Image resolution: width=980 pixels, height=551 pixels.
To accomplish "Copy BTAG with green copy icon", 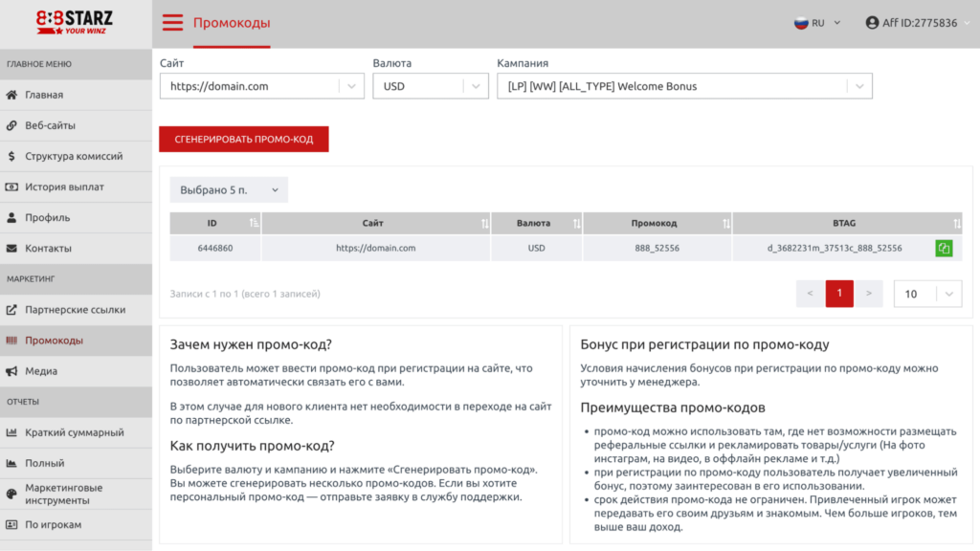I will pyautogui.click(x=944, y=248).
